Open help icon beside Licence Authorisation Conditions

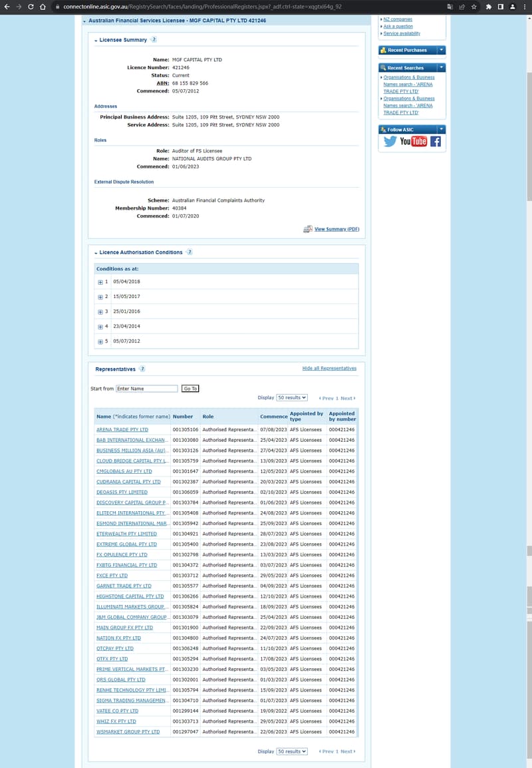190,252
